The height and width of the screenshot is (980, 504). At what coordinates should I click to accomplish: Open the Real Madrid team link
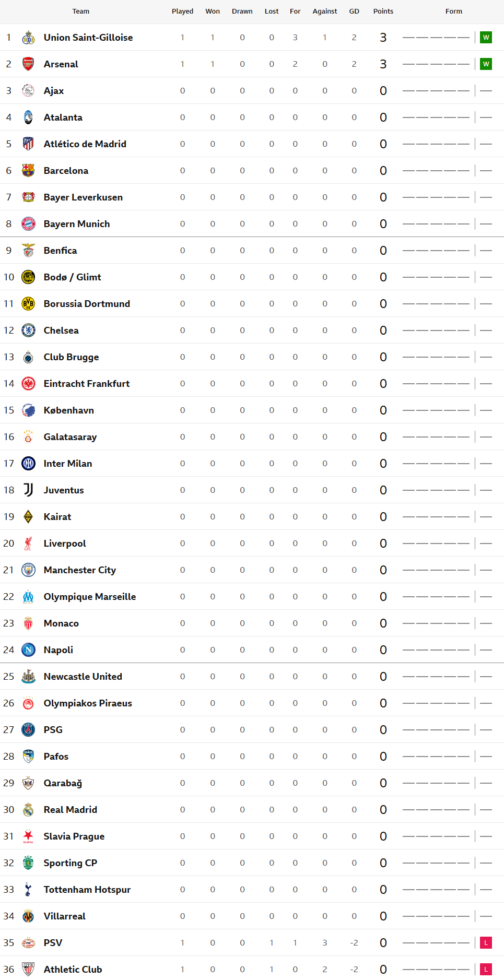pyautogui.click(x=71, y=810)
